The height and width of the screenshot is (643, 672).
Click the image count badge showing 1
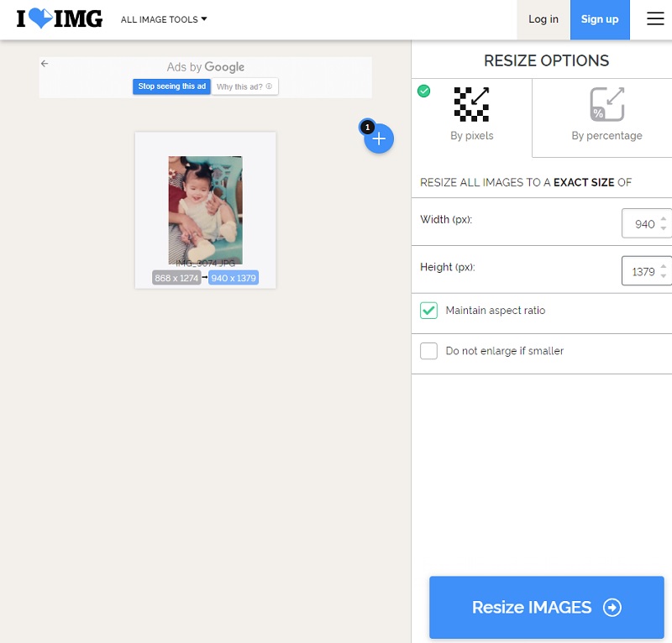click(x=367, y=127)
